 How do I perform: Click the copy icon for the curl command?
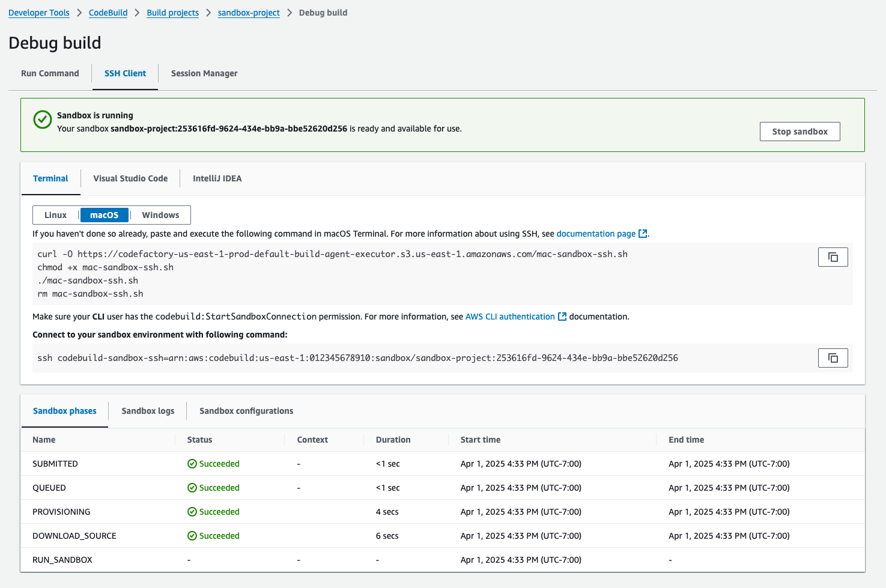tap(833, 256)
